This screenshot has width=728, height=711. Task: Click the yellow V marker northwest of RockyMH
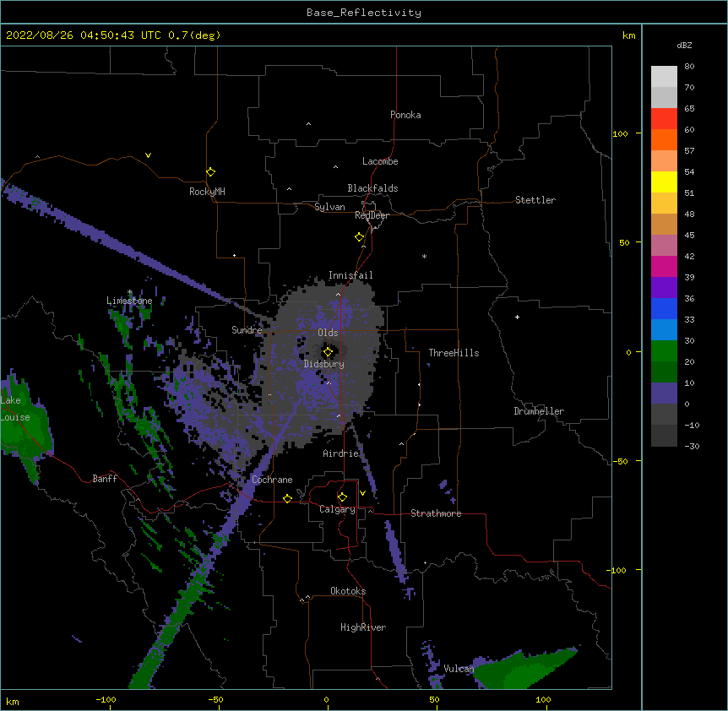point(148,155)
